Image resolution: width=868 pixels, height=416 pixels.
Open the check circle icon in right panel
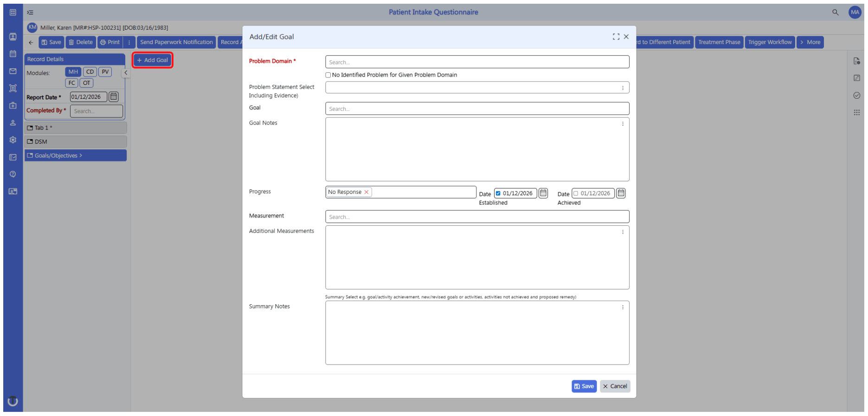click(856, 95)
